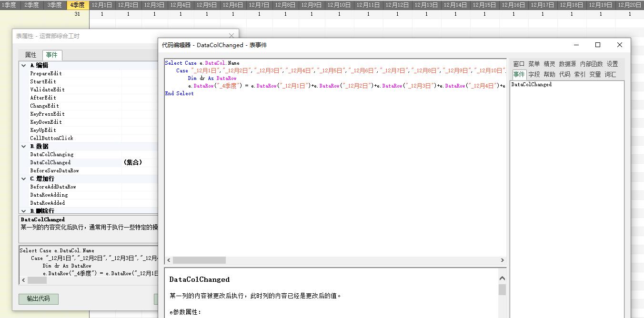Switch to the 属性 tab in table properties
Screen dimensions: 644x318
tap(30, 55)
